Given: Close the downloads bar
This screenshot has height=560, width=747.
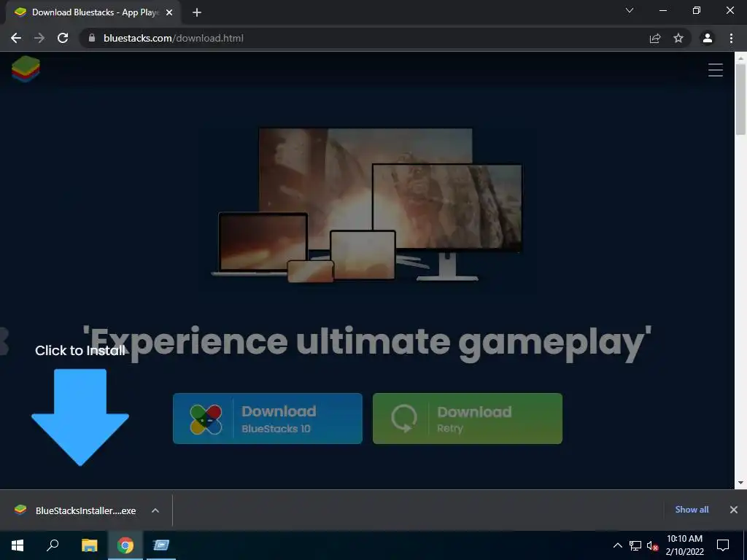Looking at the screenshot, I should coord(734,510).
